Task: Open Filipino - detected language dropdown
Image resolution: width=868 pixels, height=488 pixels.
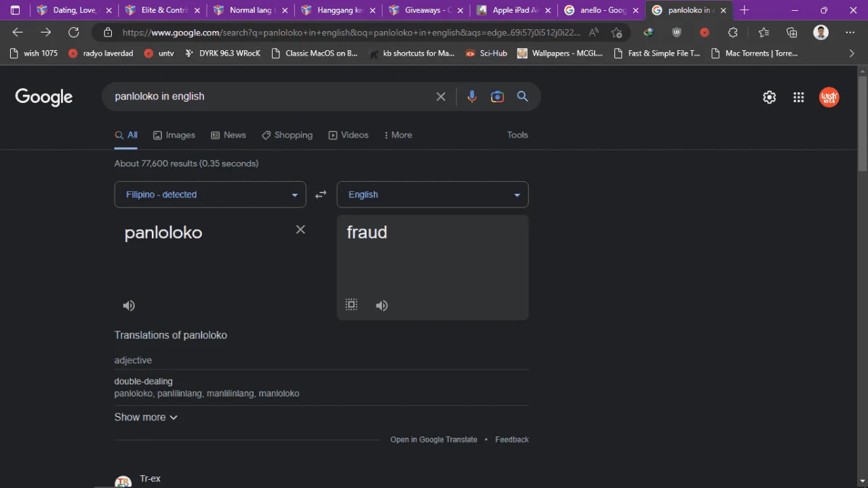Action: click(210, 195)
